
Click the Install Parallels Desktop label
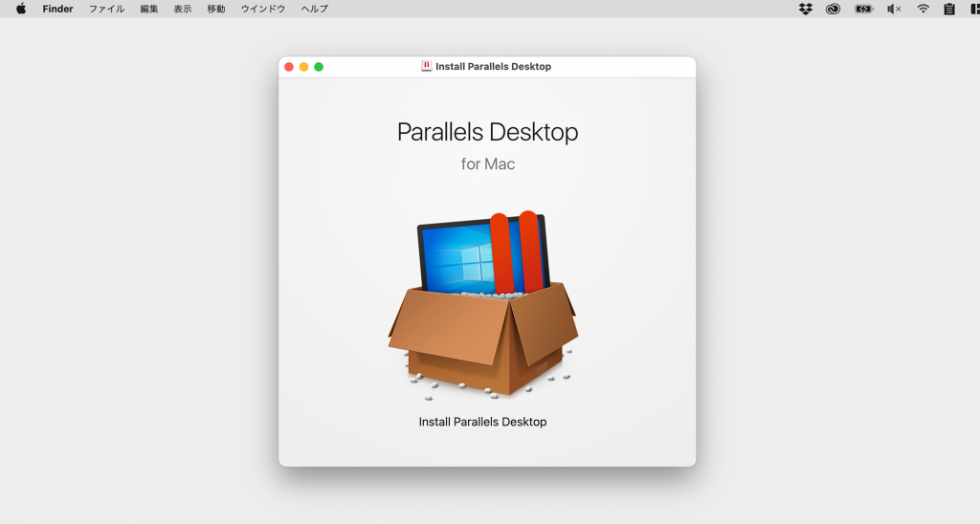pos(482,423)
